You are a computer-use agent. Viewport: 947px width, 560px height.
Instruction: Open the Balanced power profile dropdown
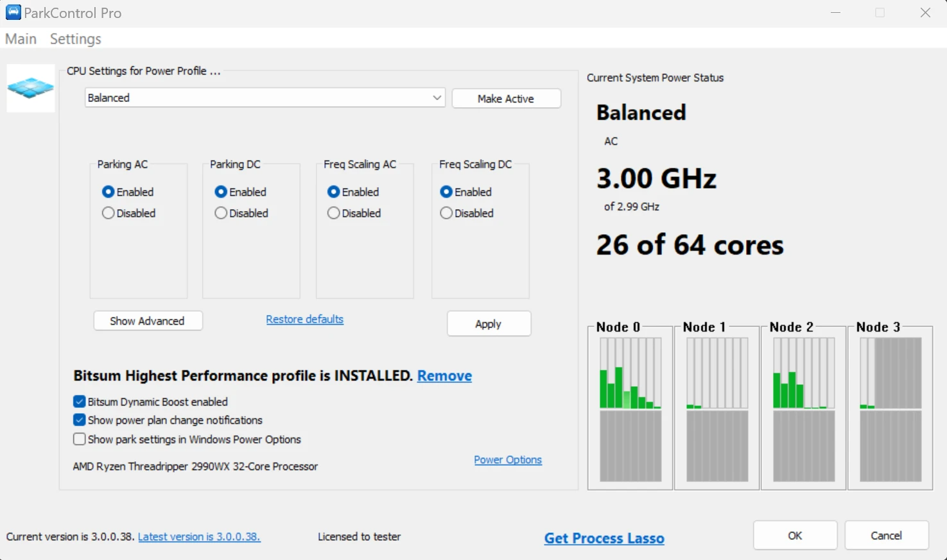tap(265, 98)
